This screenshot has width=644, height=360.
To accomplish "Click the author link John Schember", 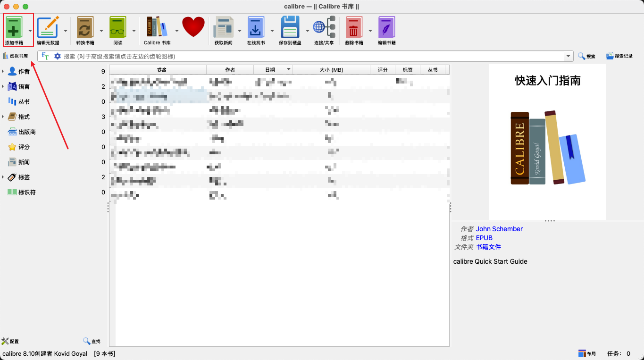I will click(x=499, y=229).
